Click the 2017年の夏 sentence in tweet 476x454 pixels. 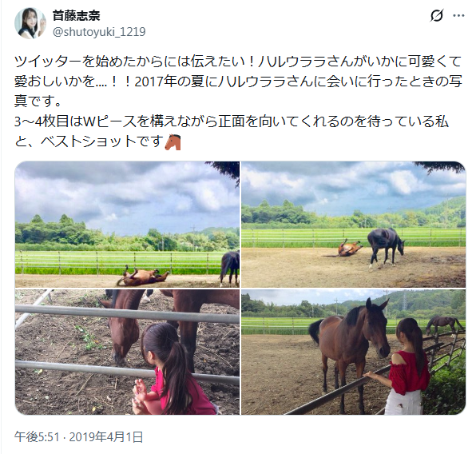coord(298,82)
